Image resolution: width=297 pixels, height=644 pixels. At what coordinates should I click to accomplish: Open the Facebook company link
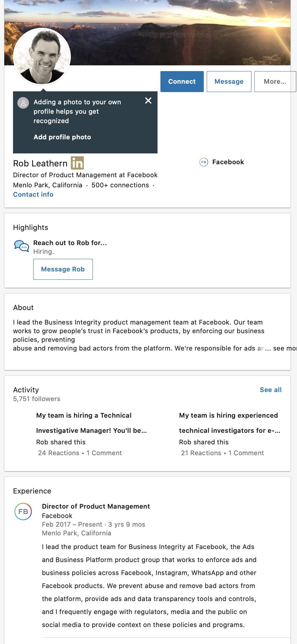pos(228,162)
